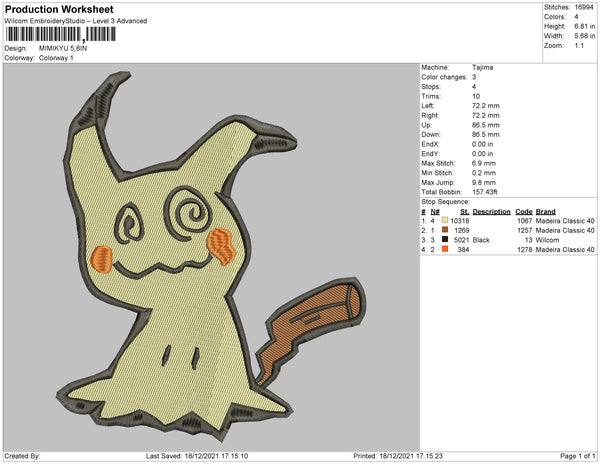Click the stitch count "5021" in row 3
600x464 pixels.
tap(461, 240)
